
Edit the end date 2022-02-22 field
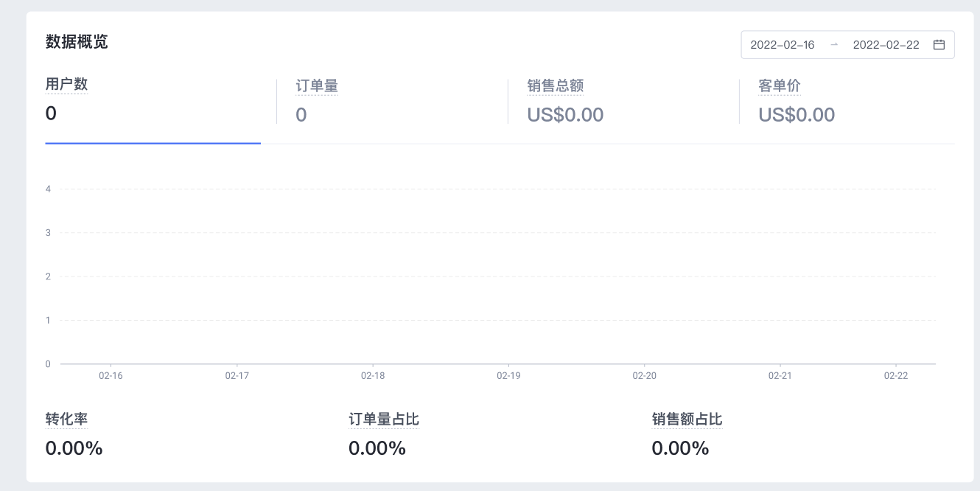click(886, 45)
